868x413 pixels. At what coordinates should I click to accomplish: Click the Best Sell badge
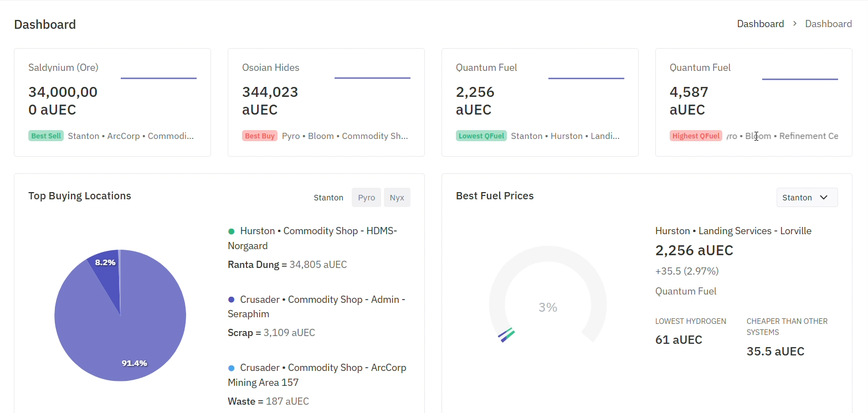(x=47, y=136)
